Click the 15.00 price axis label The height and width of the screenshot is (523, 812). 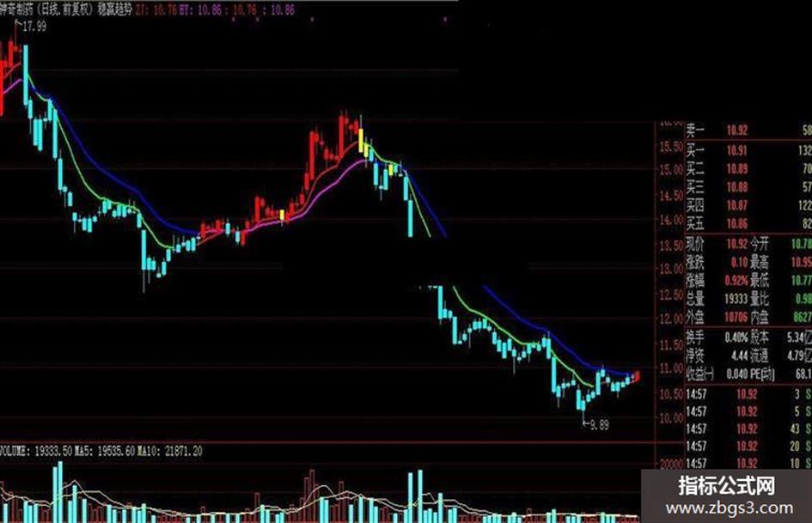[x=672, y=170]
